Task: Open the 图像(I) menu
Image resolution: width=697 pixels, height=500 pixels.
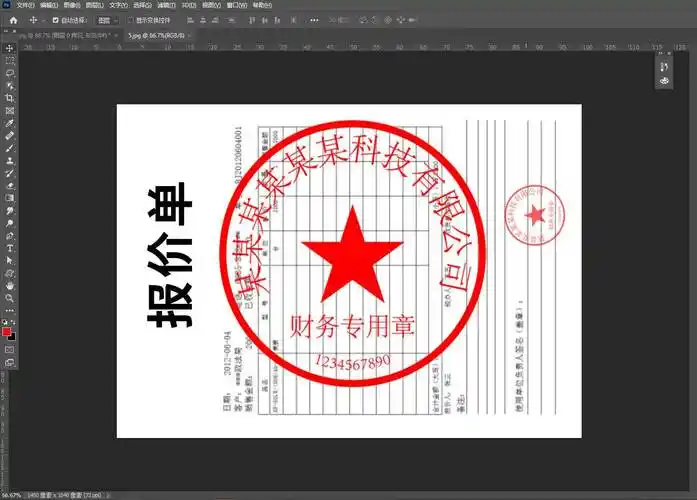Action: pyautogui.click(x=72, y=5)
